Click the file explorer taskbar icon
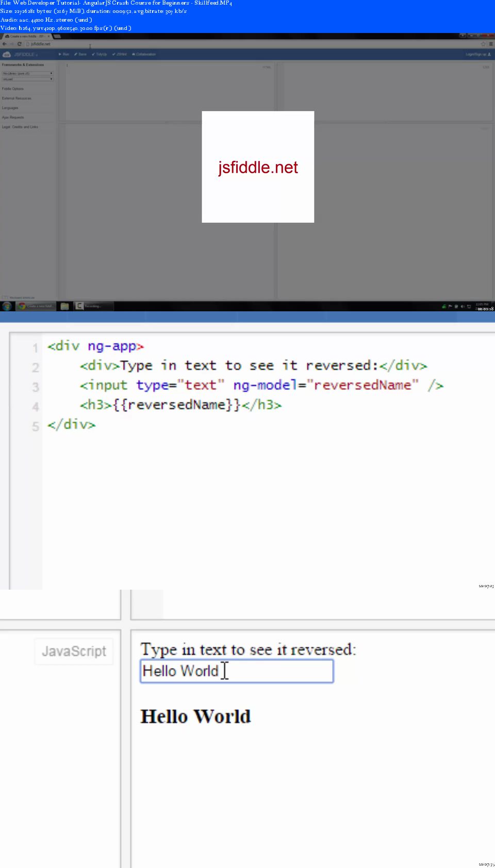 coord(64,306)
